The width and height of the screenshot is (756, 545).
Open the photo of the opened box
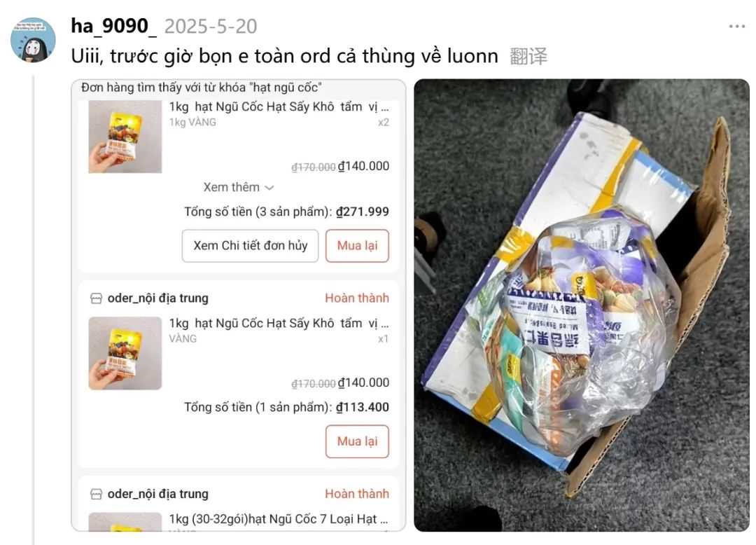click(x=582, y=305)
